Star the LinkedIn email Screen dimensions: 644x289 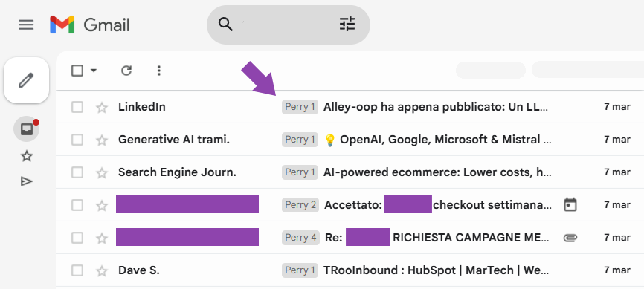(101, 108)
